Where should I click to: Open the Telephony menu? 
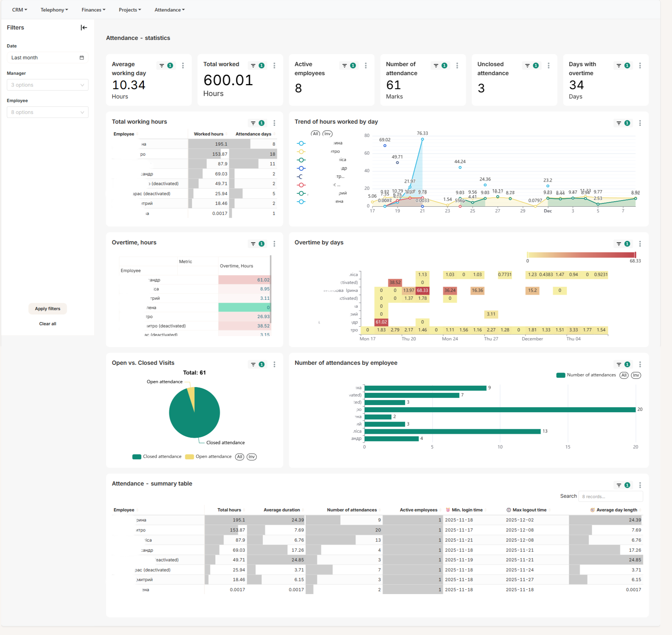tap(54, 10)
